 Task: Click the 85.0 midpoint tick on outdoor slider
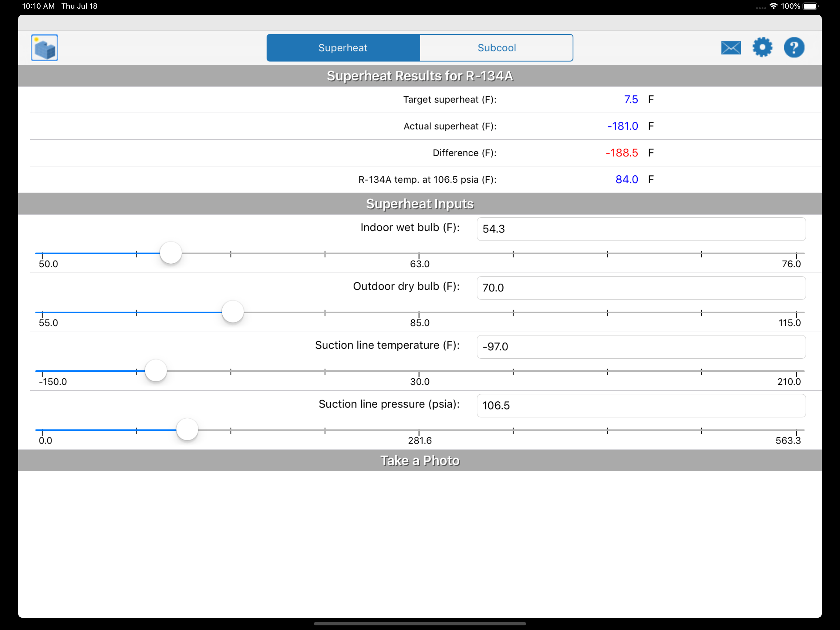pyautogui.click(x=419, y=314)
